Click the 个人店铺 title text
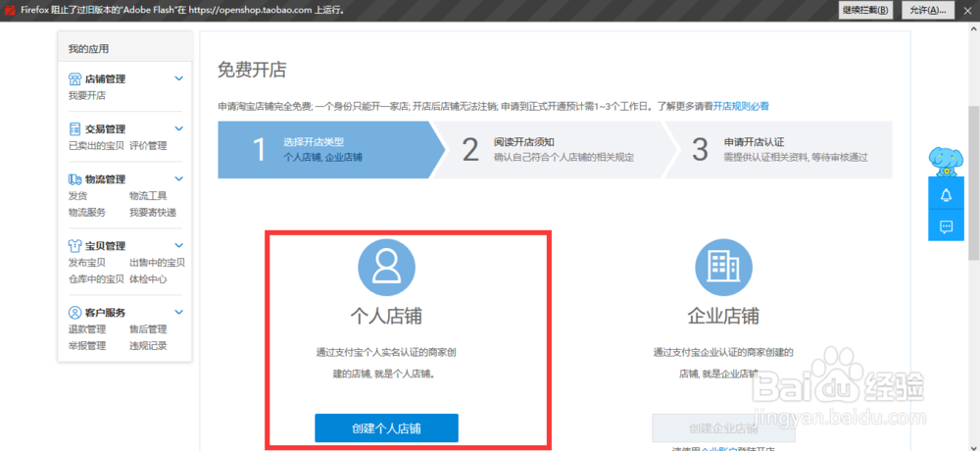 pos(386,316)
